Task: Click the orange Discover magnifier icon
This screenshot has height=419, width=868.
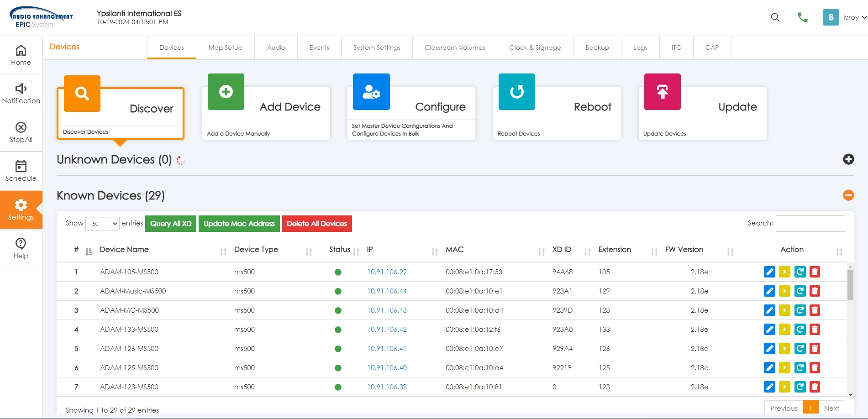Action: point(82,94)
